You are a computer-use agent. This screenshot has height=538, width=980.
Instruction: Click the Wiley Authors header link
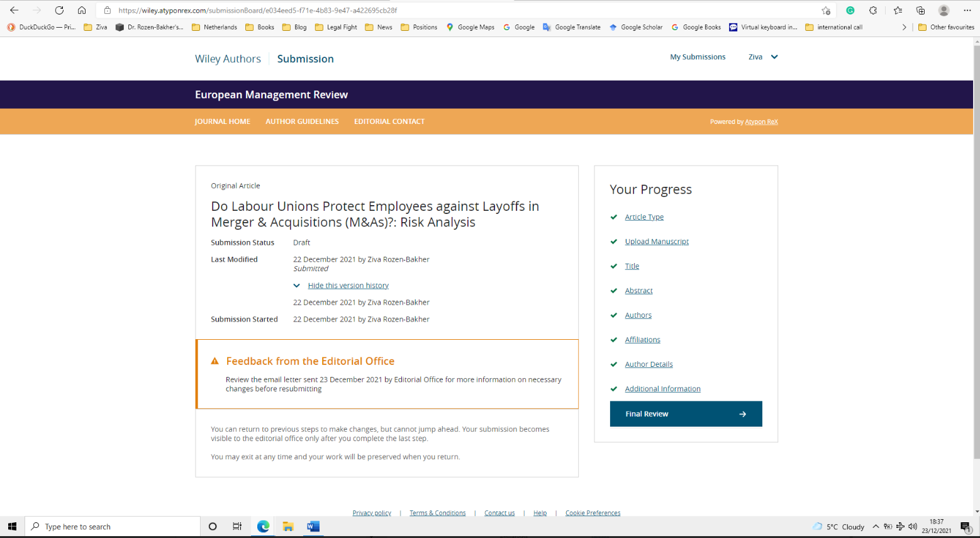tap(228, 59)
